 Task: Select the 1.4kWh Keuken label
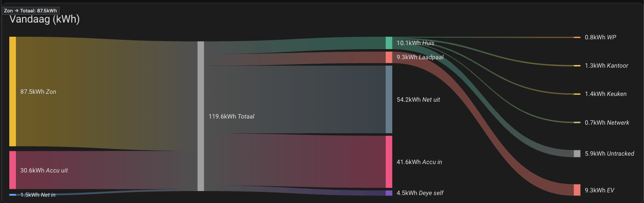click(606, 94)
